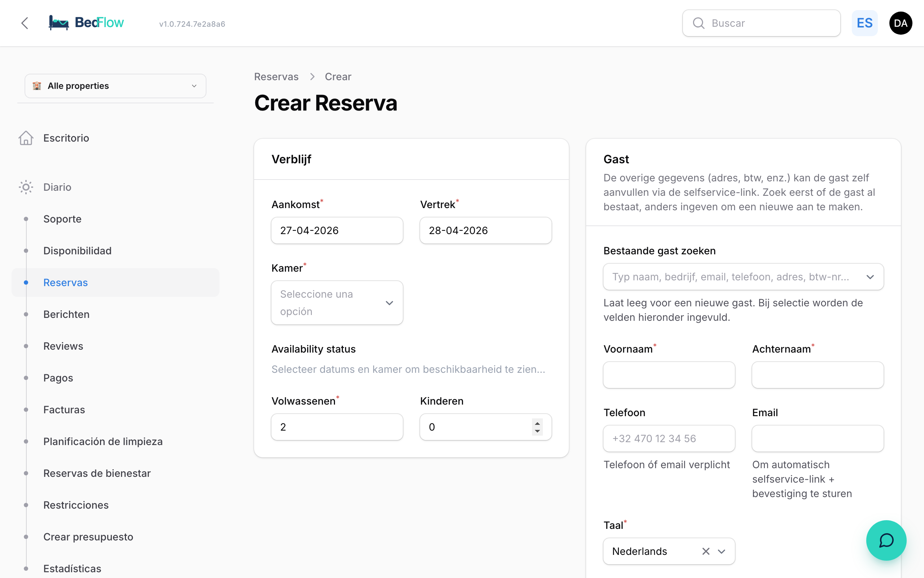Decrease the Kinderen count

click(x=537, y=431)
